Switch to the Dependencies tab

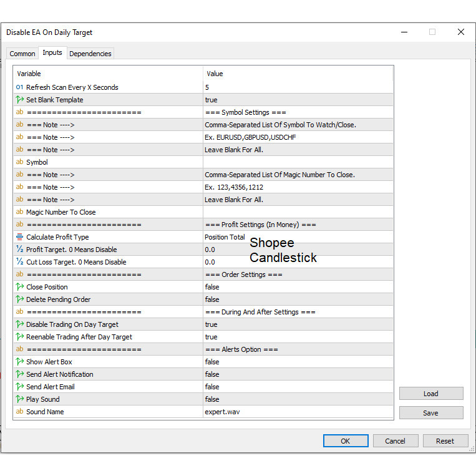90,54
